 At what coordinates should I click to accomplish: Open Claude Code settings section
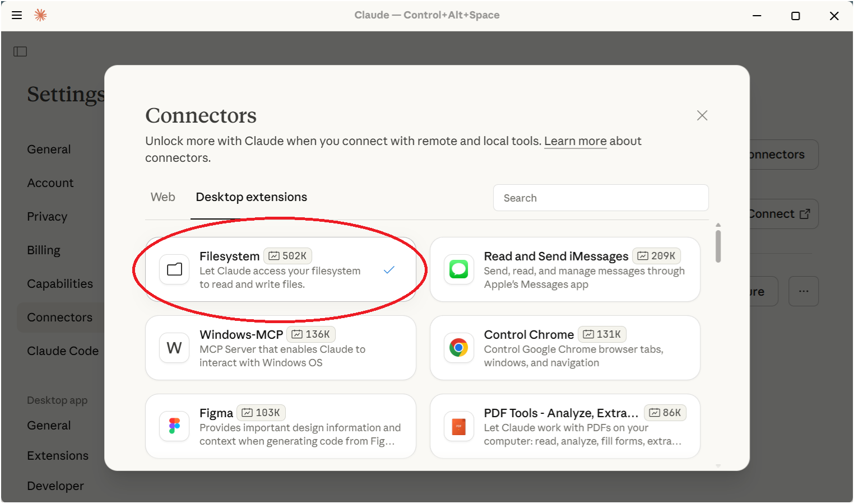pyautogui.click(x=63, y=351)
